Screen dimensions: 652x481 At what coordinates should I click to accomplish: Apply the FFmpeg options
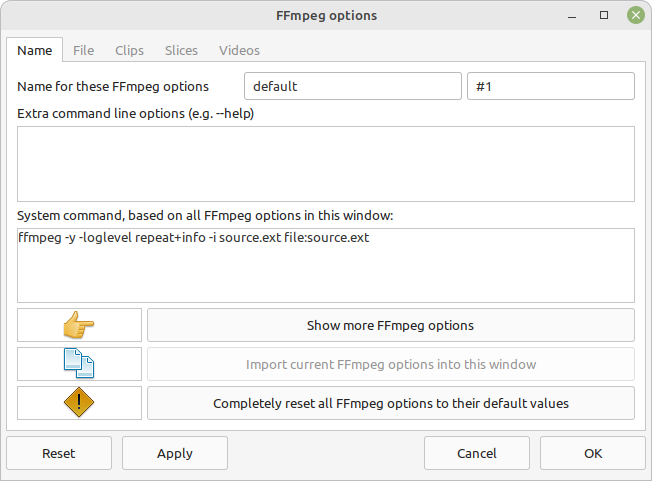pos(175,453)
